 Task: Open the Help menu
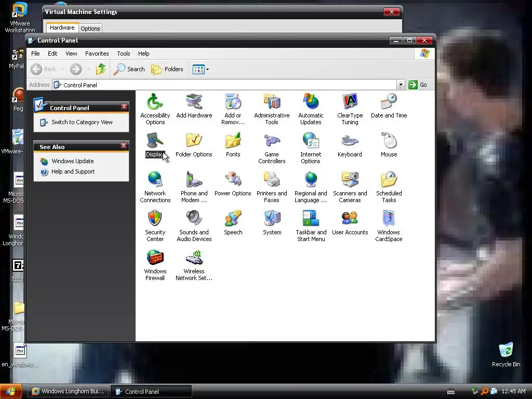pos(143,54)
